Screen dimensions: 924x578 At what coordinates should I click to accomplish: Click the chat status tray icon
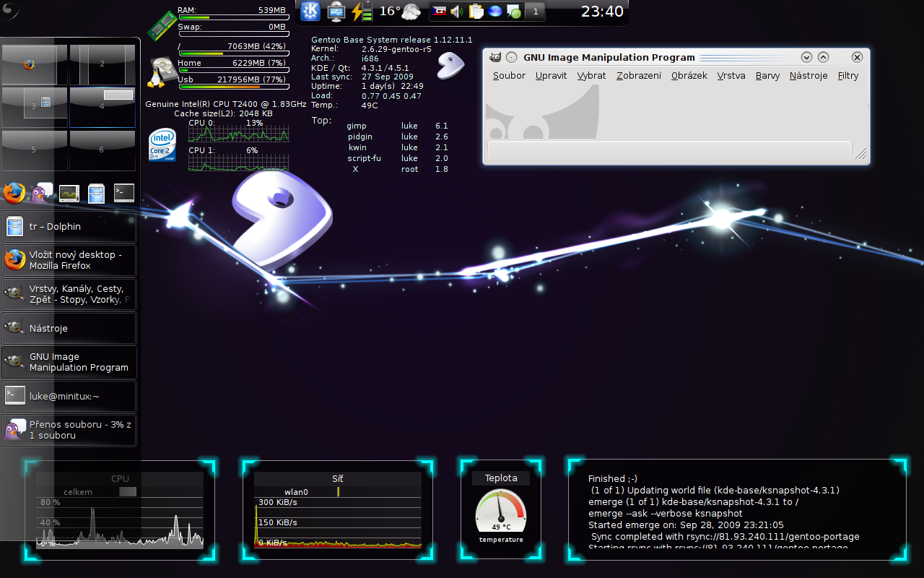pos(513,11)
